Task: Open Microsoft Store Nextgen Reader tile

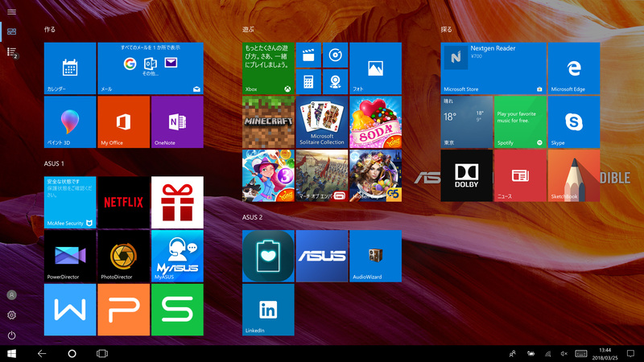Action: click(x=493, y=68)
